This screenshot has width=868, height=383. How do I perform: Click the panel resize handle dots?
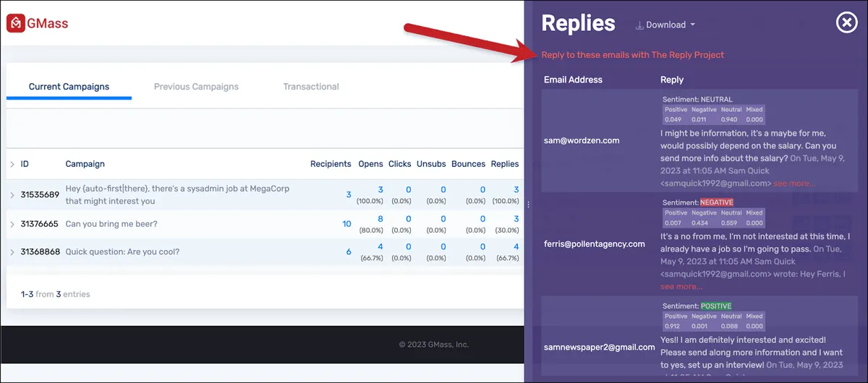[x=528, y=205]
